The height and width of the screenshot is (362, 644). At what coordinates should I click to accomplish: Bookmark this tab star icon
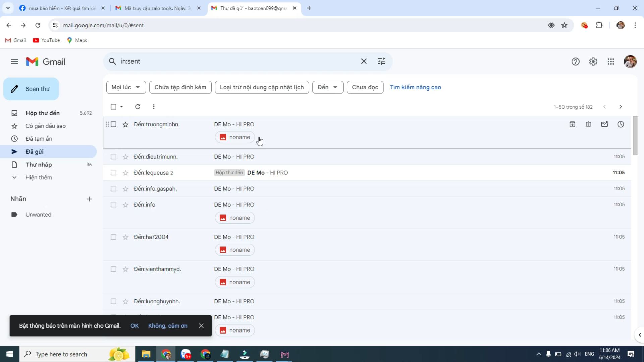[x=564, y=25]
